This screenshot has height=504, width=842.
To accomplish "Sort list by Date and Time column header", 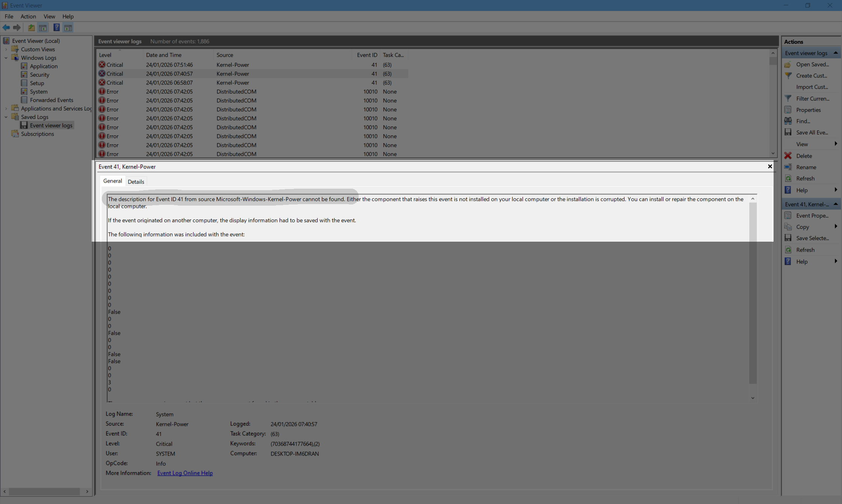I will tap(178, 55).
